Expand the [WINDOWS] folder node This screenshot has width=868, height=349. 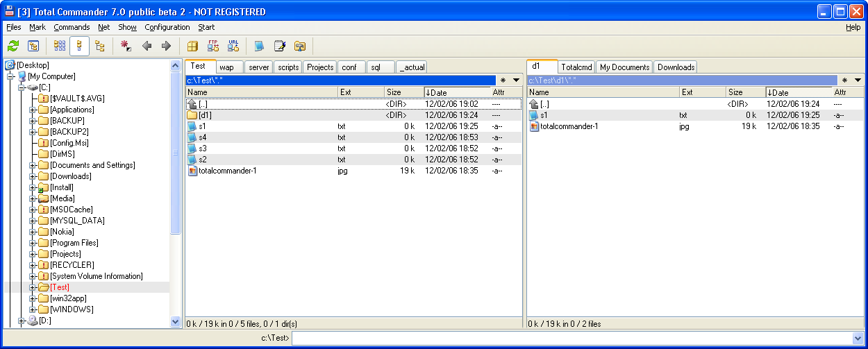point(33,309)
